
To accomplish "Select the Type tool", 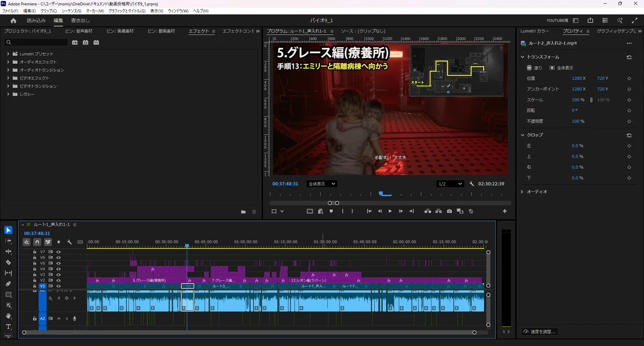I will tap(9, 327).
